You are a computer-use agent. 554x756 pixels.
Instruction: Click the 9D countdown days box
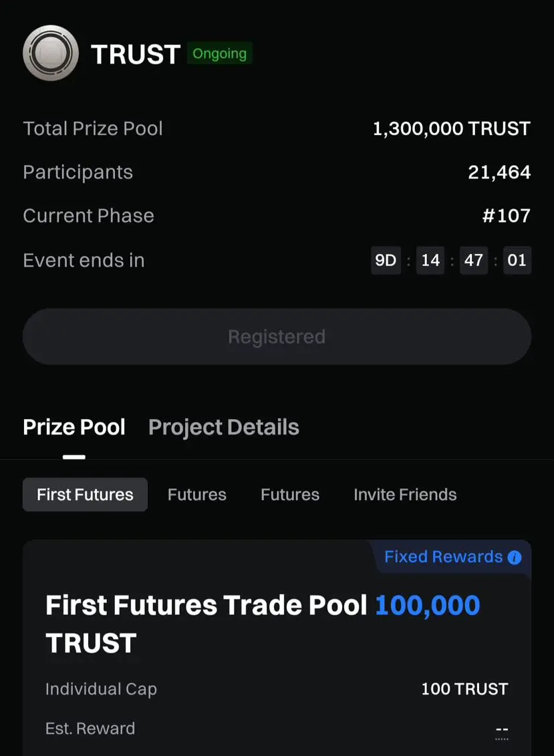386,260
